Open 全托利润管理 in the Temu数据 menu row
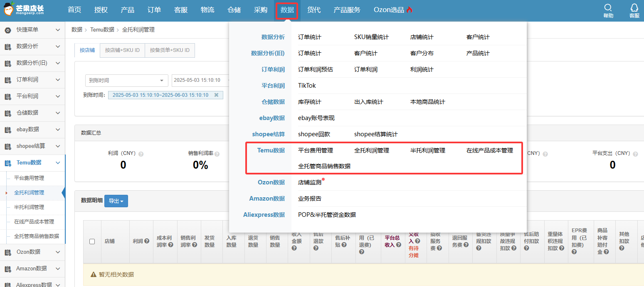This screenshot has width=644, height=287. coord(372,150)
